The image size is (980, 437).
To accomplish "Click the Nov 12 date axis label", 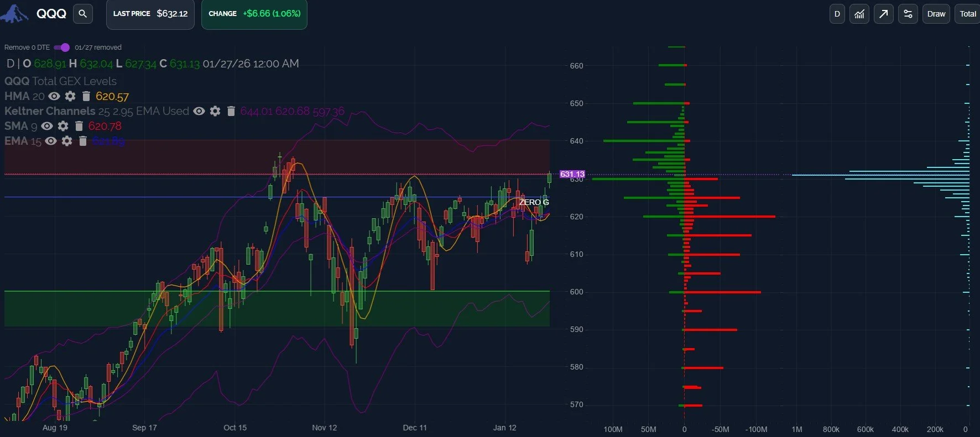I will 325,428.
